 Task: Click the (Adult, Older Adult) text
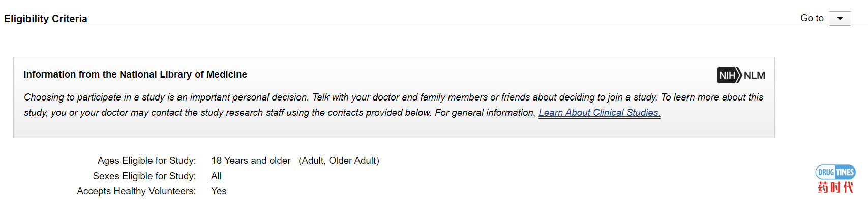339,161
